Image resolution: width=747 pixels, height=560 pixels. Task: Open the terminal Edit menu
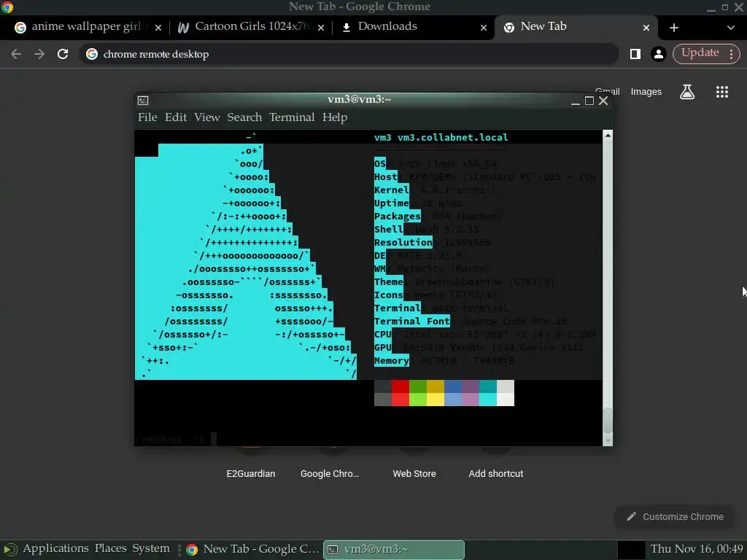click(175, 117)
